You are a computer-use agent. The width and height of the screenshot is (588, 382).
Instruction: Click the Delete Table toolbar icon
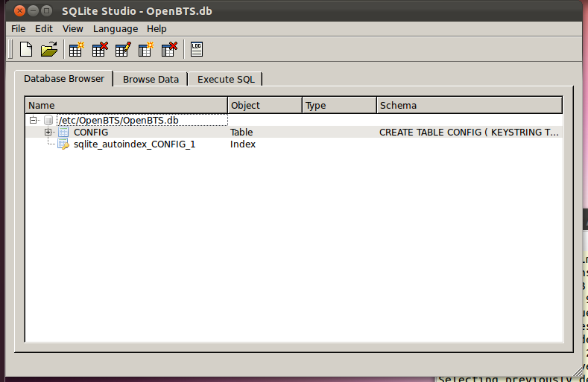100,50
